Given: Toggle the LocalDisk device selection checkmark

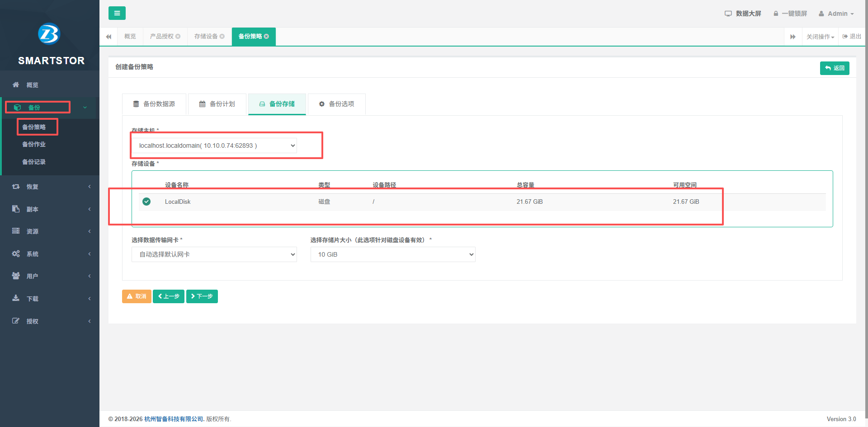Looking at the screenshot, I should [146, 202].
